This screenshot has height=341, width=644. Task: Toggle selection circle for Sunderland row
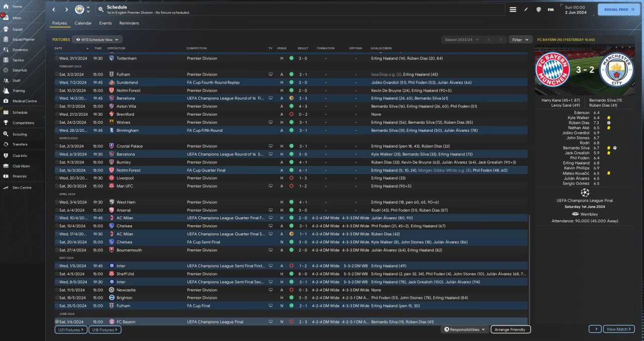pyautogui.click(x=57, y=82)
